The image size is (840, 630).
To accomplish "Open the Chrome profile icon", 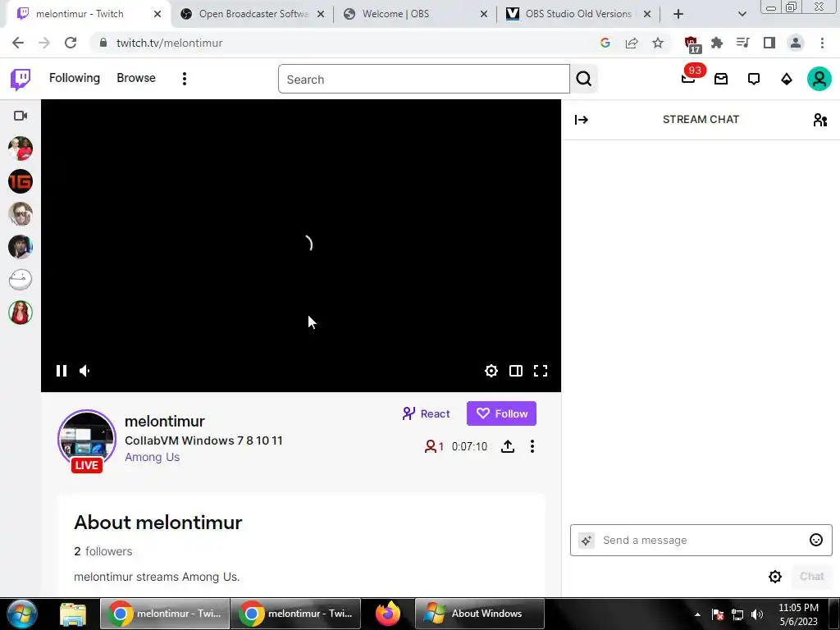I will click(796, 43).
